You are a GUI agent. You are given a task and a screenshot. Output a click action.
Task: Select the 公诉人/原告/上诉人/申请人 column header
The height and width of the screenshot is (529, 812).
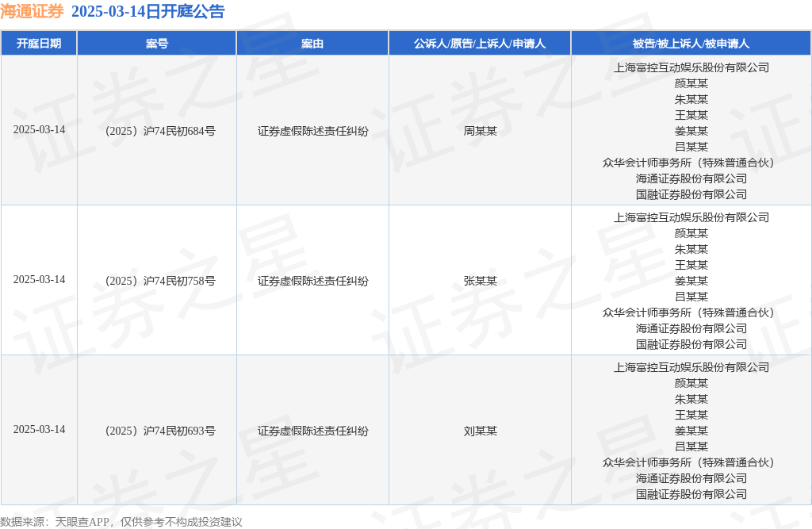pos(480,44)
